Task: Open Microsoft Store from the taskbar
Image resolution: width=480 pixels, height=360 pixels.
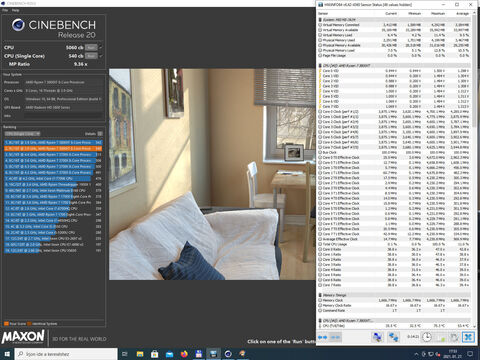Action: [155, 354]
